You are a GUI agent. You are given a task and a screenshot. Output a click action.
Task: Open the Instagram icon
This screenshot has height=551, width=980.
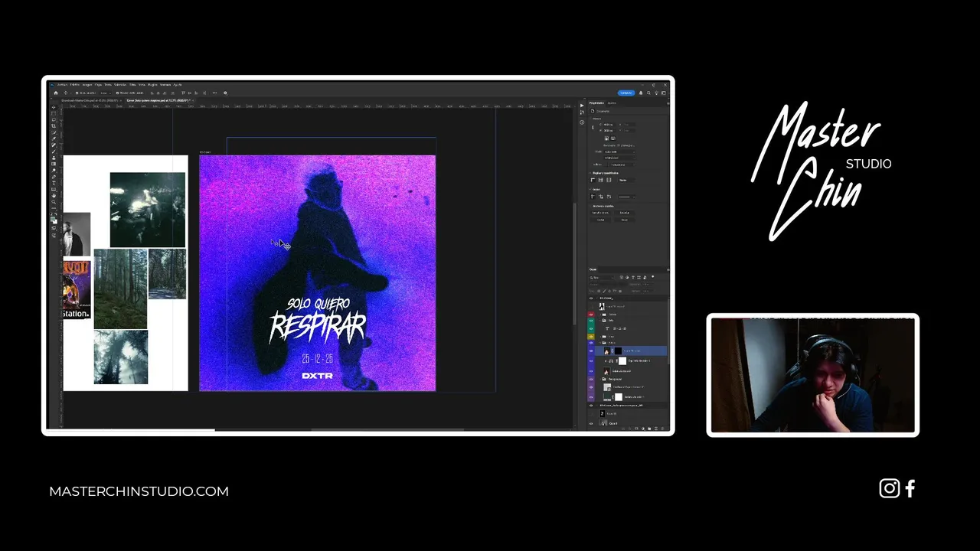tap(889, 488)
